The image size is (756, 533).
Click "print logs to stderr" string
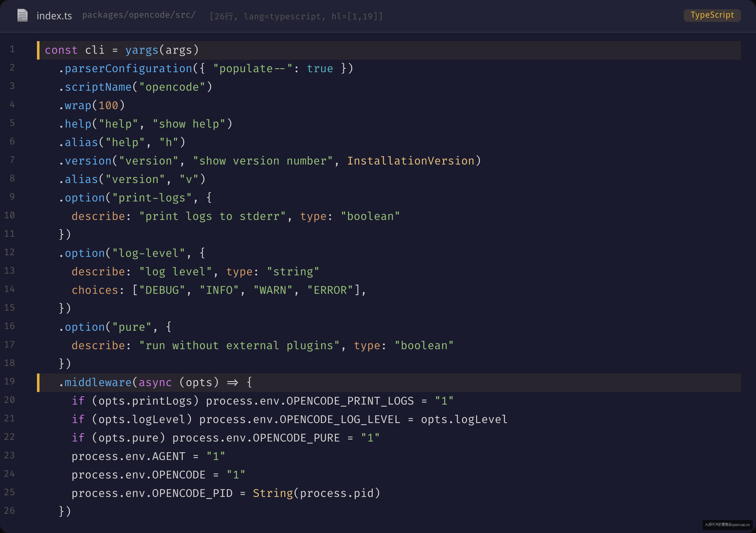(x=212, y=216)
